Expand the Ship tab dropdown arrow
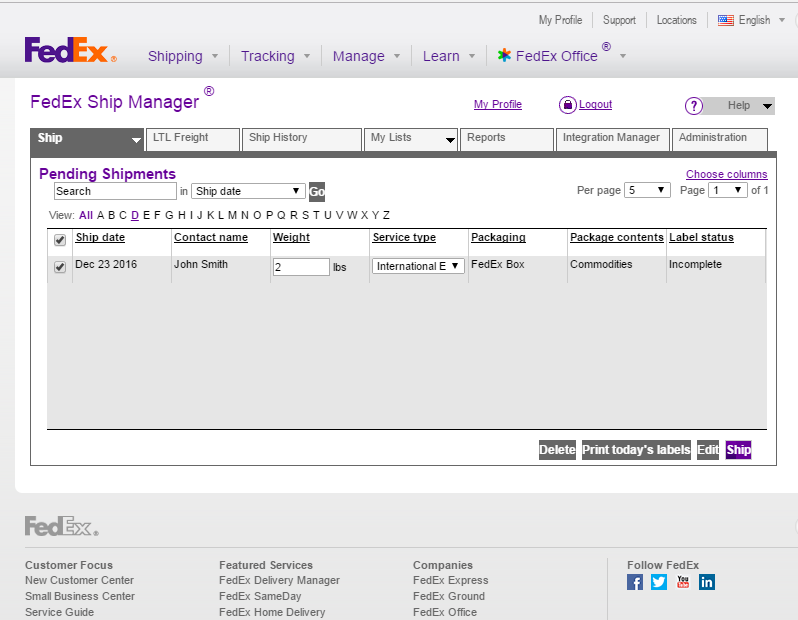 click(136, 139)
